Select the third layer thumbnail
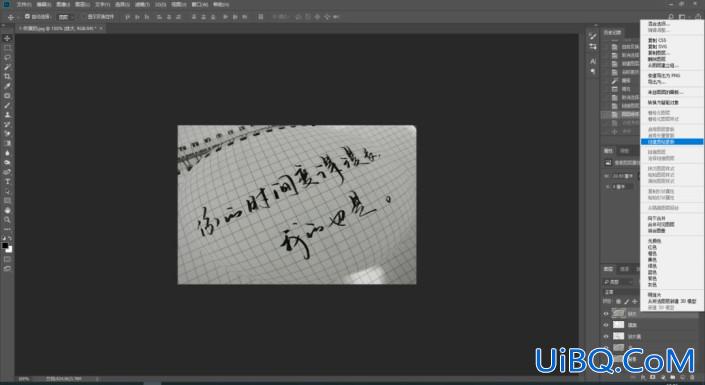 tap(619, 336)
